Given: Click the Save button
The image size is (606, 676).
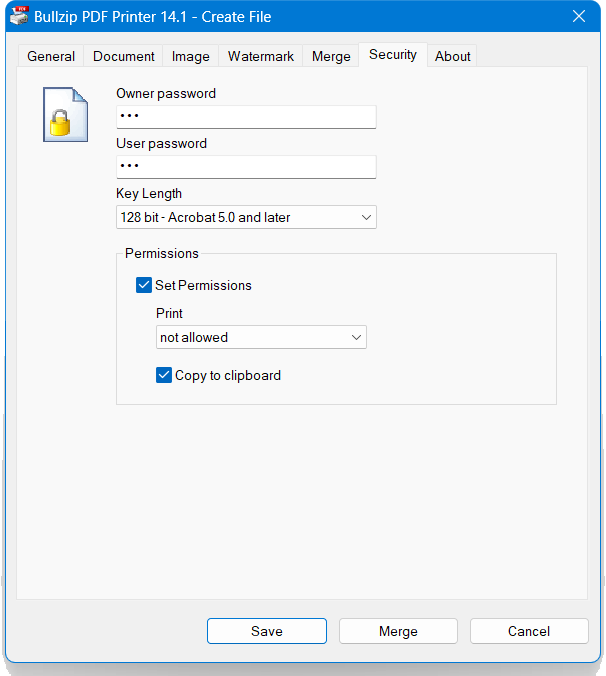Looking at the screenshot, I should point(267,631).
